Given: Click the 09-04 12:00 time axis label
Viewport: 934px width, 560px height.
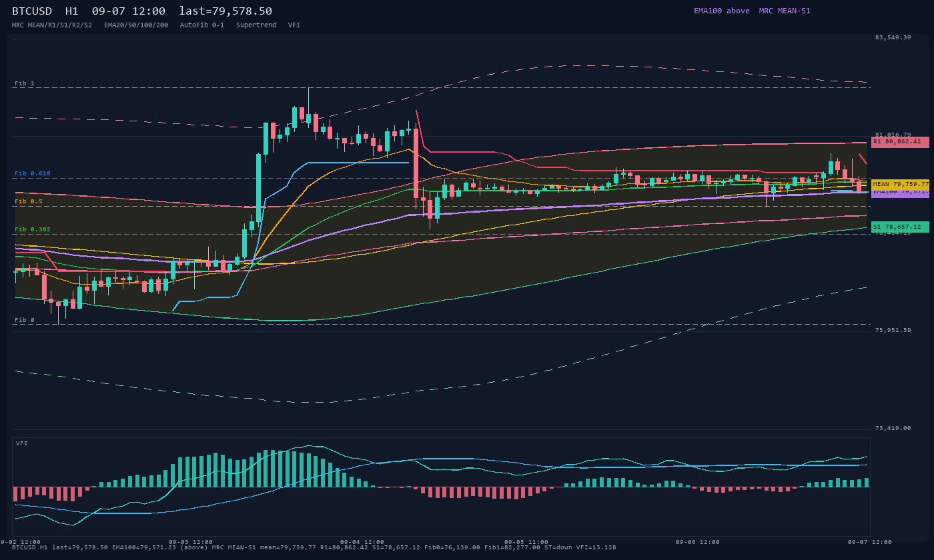Looking at the screenshot, I should tap(362, 542).
